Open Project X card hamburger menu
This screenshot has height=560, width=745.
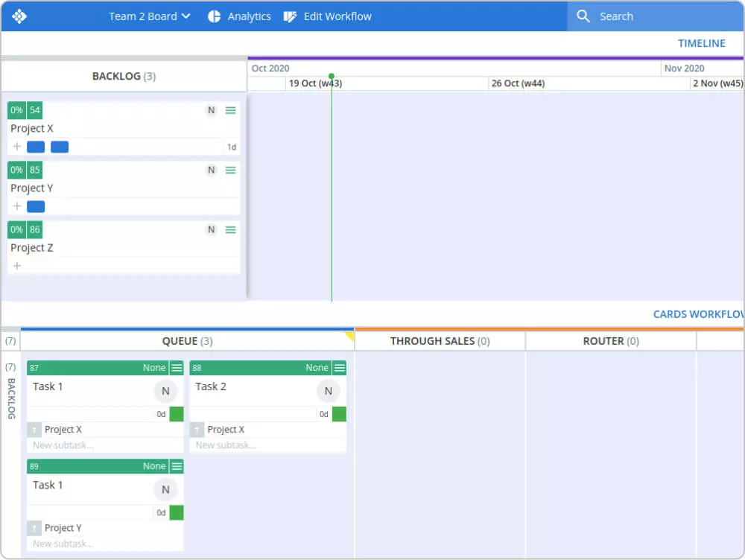[231, 110]
